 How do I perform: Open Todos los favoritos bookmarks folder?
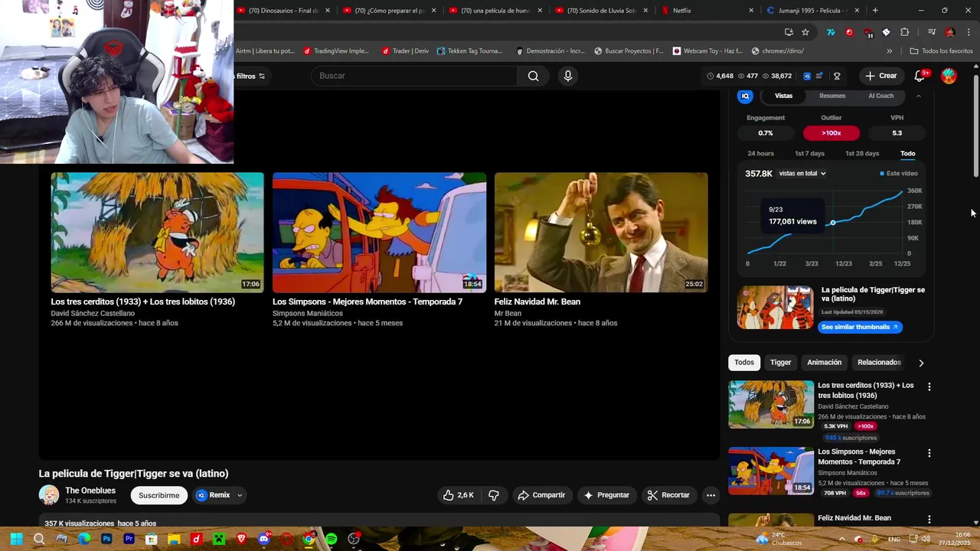click(x=941, y=51)
